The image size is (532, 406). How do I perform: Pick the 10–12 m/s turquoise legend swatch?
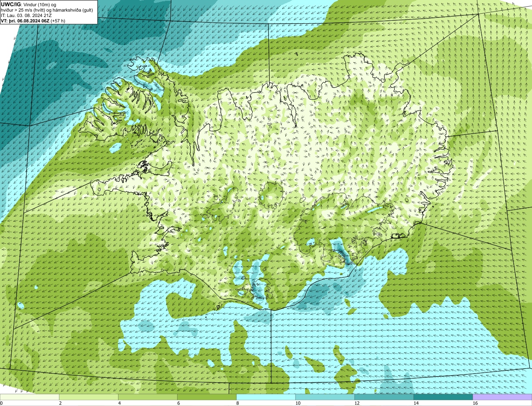tap(325, 397)
